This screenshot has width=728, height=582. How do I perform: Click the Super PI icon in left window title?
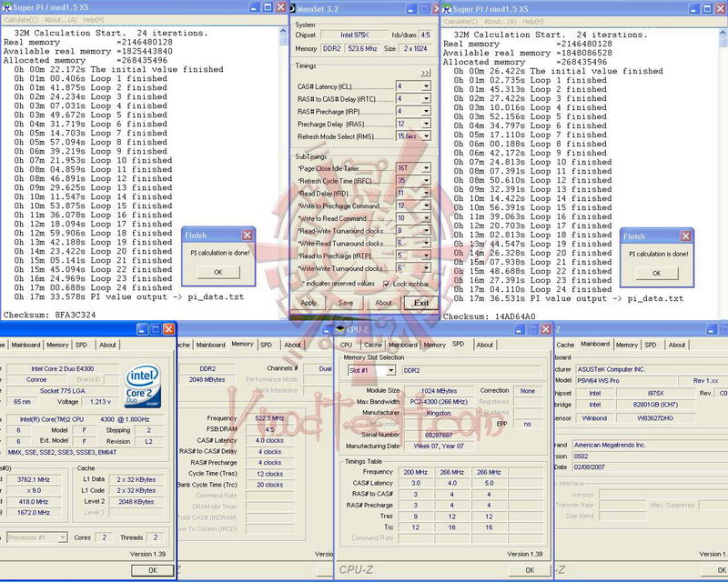point(6,7)
